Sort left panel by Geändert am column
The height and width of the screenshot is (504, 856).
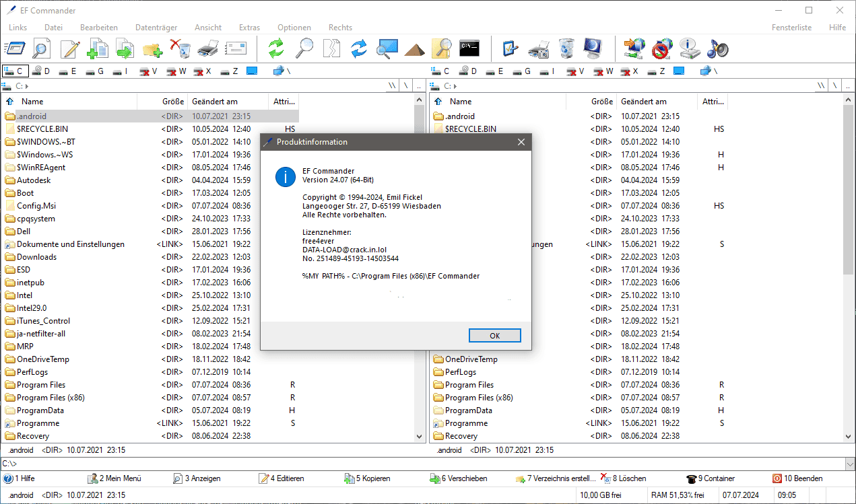coord(228,102)
